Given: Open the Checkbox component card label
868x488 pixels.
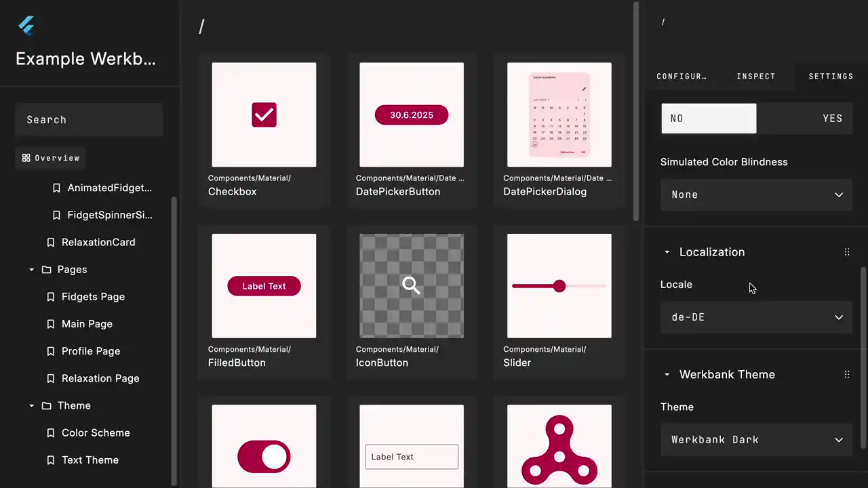Looking at the screenshot, I should click(233, 192).
